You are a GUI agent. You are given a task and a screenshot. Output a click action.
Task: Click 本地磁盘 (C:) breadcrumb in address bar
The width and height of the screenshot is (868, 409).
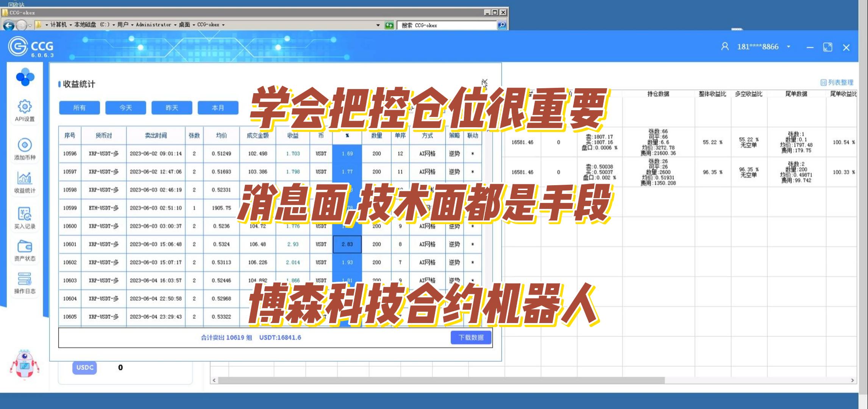[x=92, y=25]
